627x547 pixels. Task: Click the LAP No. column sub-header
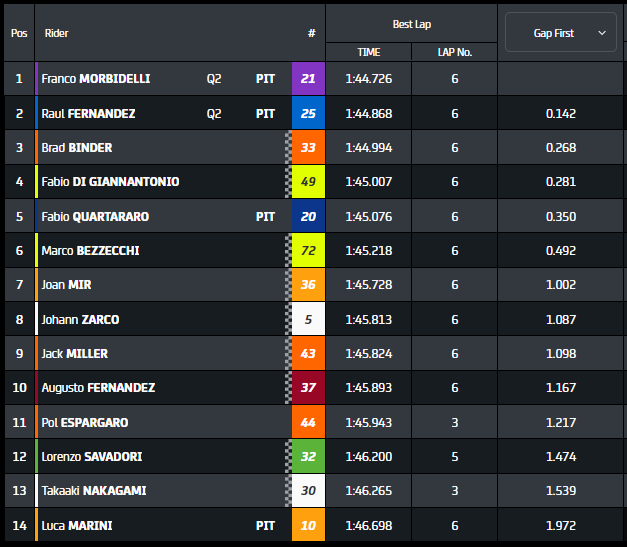(x=454, y=51)
